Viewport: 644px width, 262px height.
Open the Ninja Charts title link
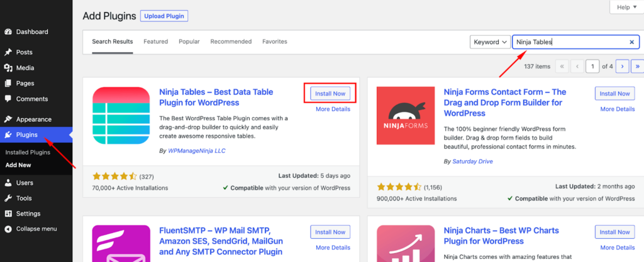tap(501, 236)
